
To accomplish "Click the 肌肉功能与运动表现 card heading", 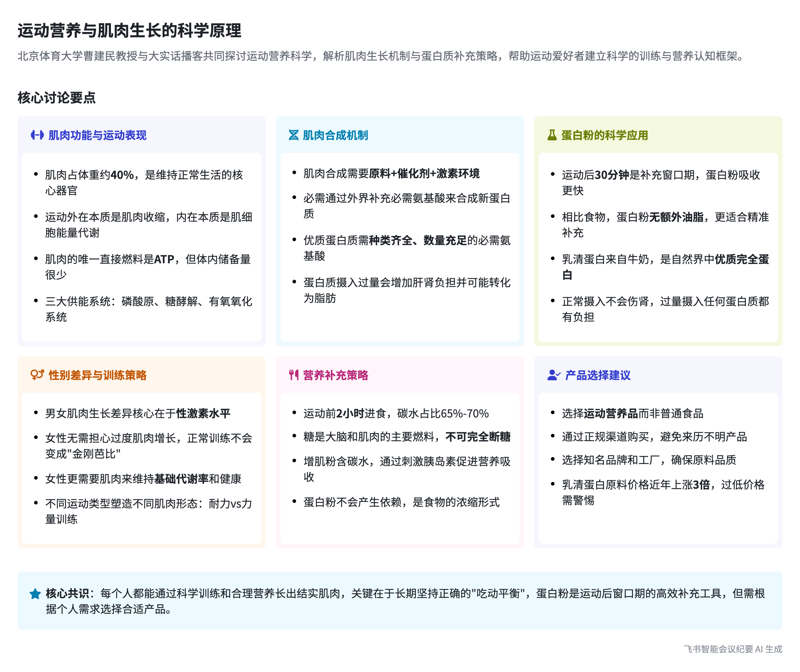I will click(97, 135).
